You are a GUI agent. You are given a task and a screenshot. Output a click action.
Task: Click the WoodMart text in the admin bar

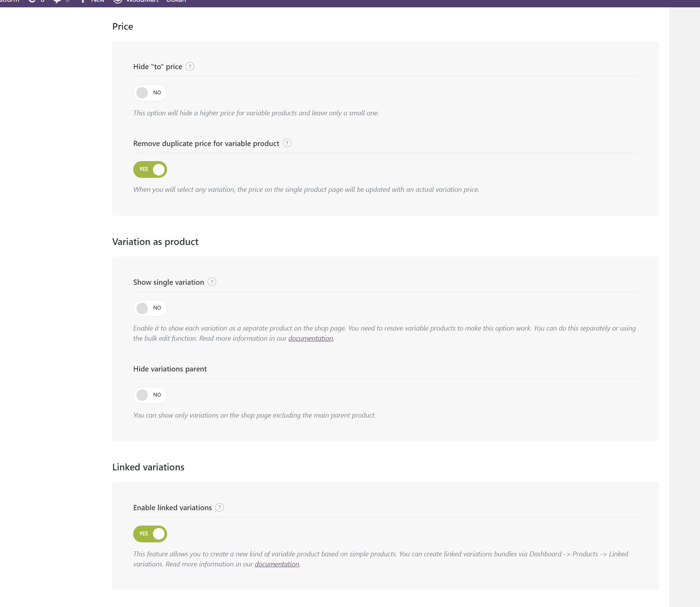pyautogui.click(x=142, y=1)
